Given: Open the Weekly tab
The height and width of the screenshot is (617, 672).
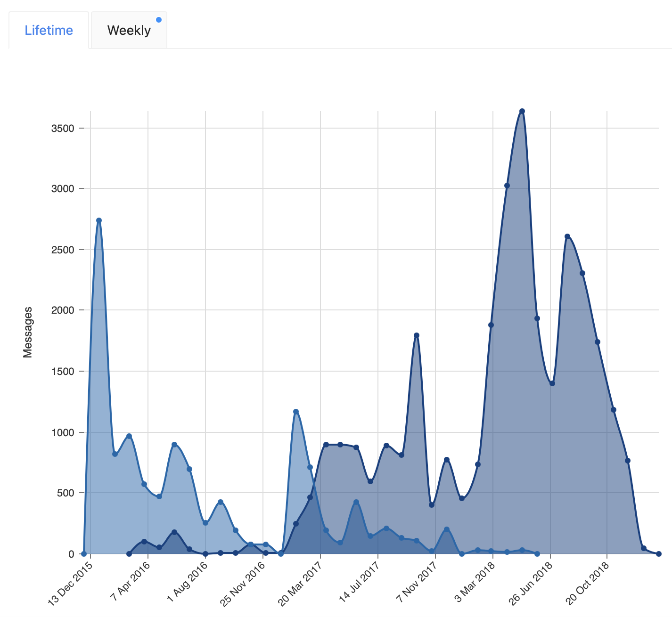Looking at the screenshot, I should coord(129,31).
